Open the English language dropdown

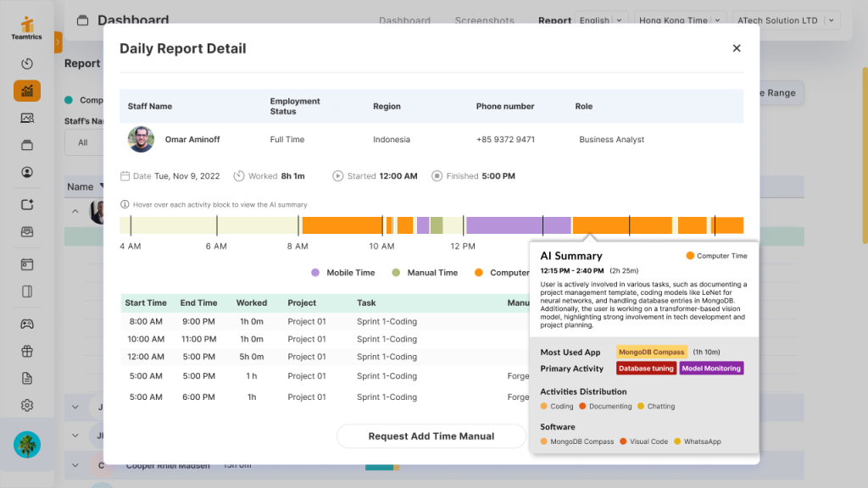coord(601,19)
